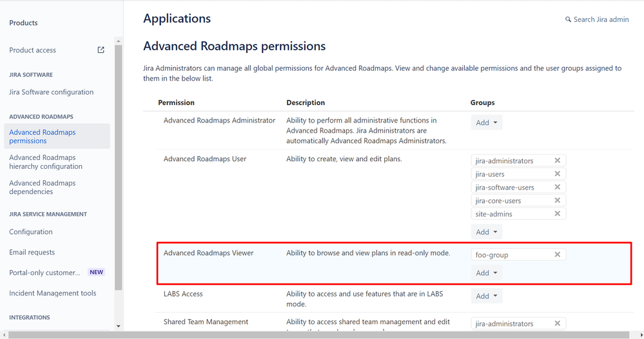The height and width of the screenshot is (339, 644).
Task: Open Advanced Roadmaps hierarchy configuration
Action: (x=46, y=162)
